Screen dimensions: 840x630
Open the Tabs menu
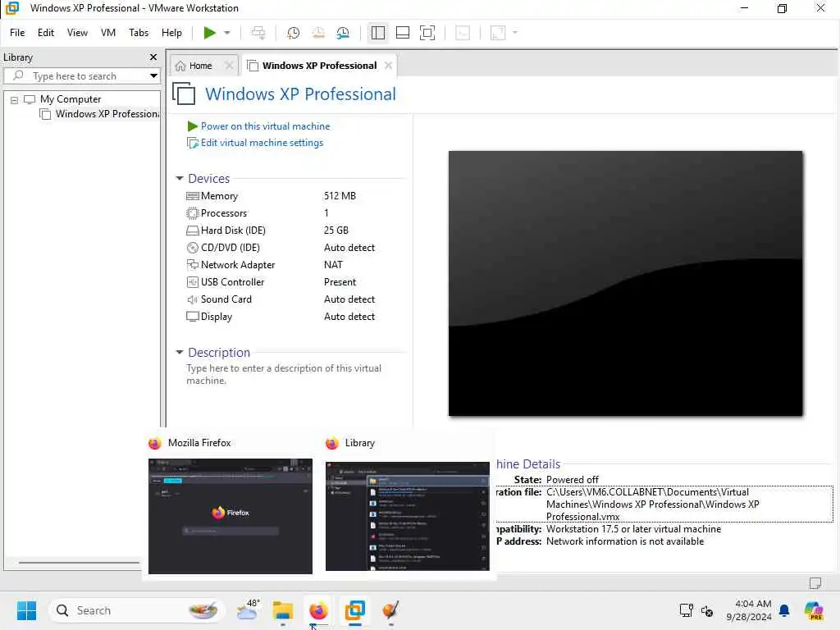[139, 33]
